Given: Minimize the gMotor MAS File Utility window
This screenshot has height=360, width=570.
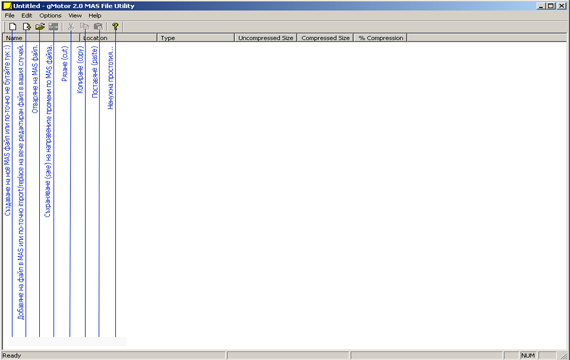Looking at the screenshot, I should click(541, 6).
